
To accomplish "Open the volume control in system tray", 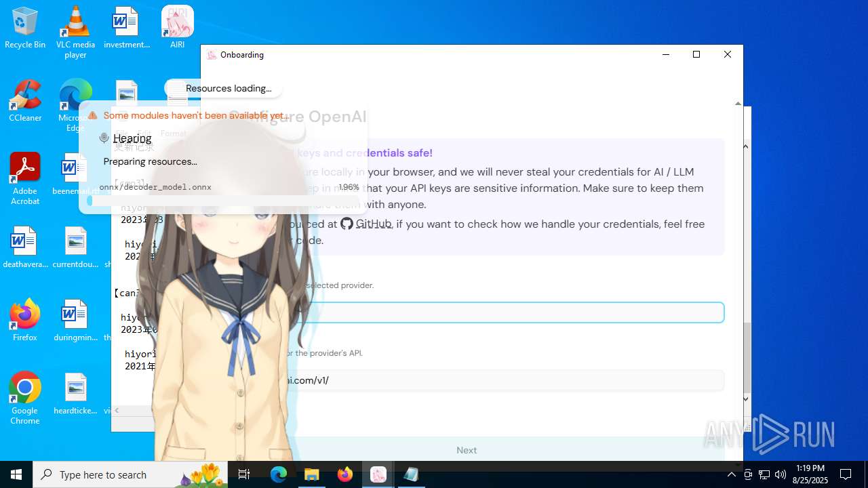I will (x=781, y=474).
